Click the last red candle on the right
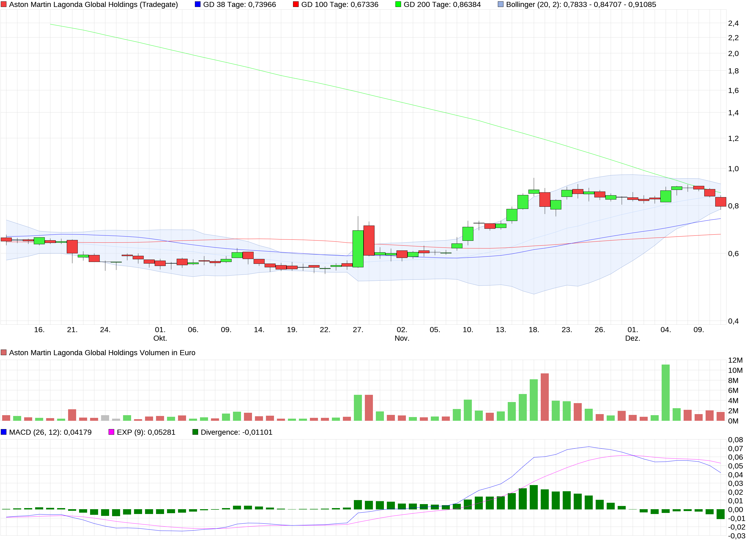756x544 pixels. click(x=721, y=201)
